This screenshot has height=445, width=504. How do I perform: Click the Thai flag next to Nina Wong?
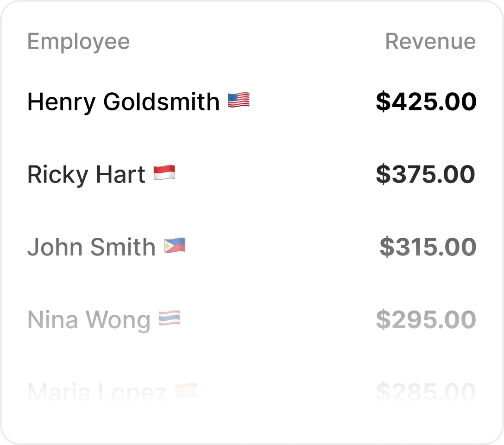pyautogui.click(x=170, y=318)
